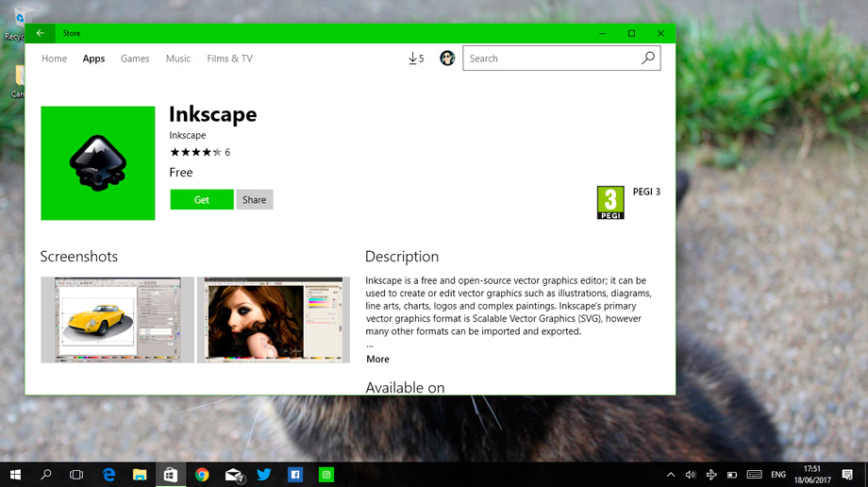Open the user account avatar
The width and height of the screenshot is (868, 487).
coord(447,59)
